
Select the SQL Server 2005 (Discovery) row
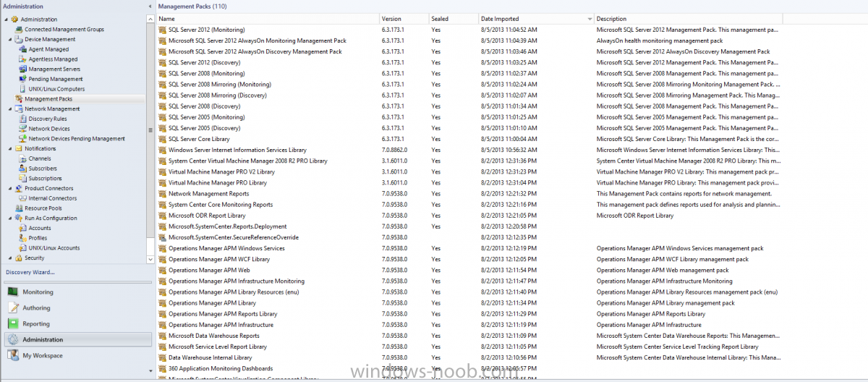coord(469,128)
